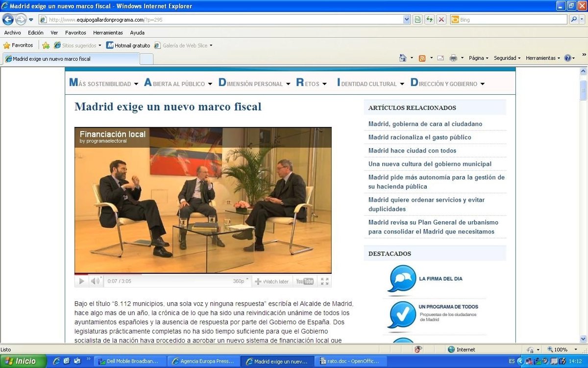Play the Financiación local video
Image resolution: width=588 pixels, height=368 pixels.
[x=81, y=281]
